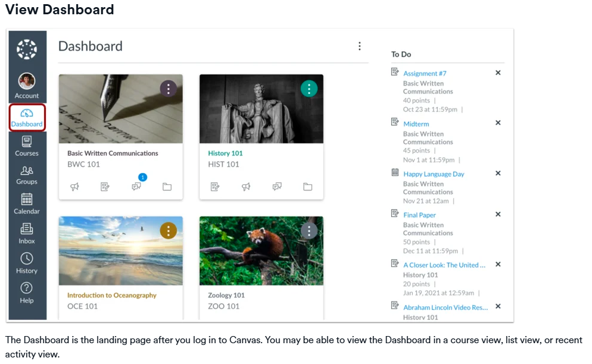Open Courses in global navigation
The image size is (592, 364).
click(x=27, y=146)
